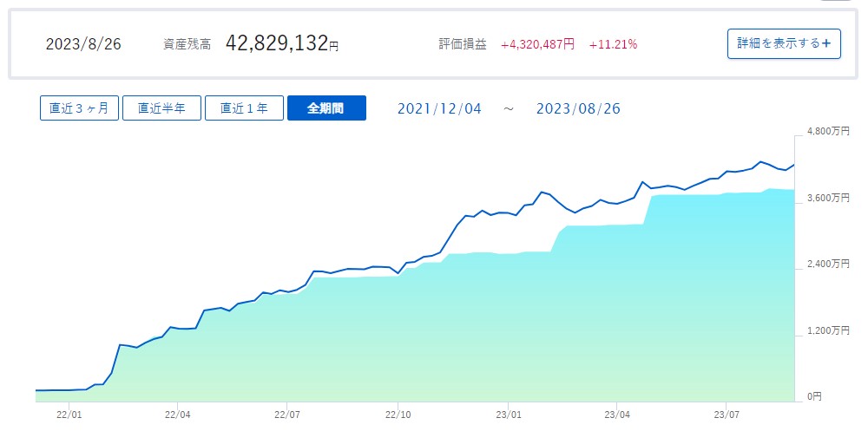Select the 全期間 period tab
This screenshot has width=868, height=431.
(326, 108)
